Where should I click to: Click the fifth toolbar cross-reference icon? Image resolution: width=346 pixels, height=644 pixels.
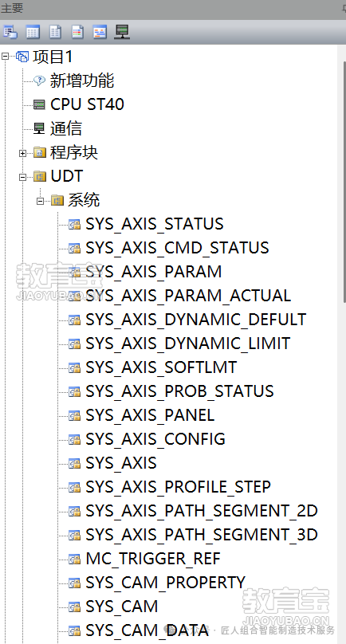[x=100, y=32]
